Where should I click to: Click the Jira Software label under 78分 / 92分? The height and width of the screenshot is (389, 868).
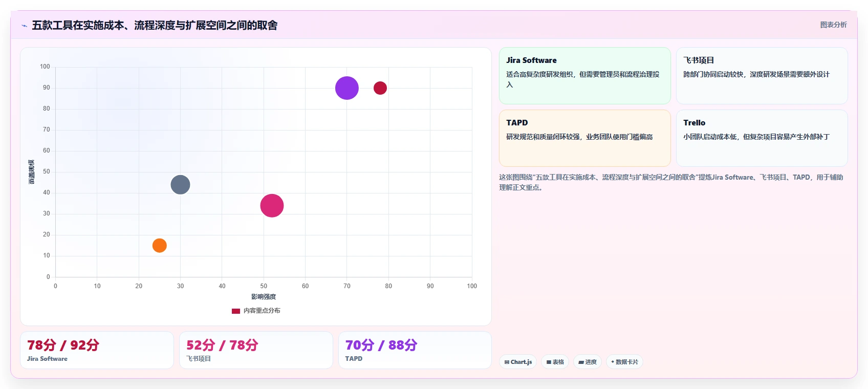click(47, 359)
